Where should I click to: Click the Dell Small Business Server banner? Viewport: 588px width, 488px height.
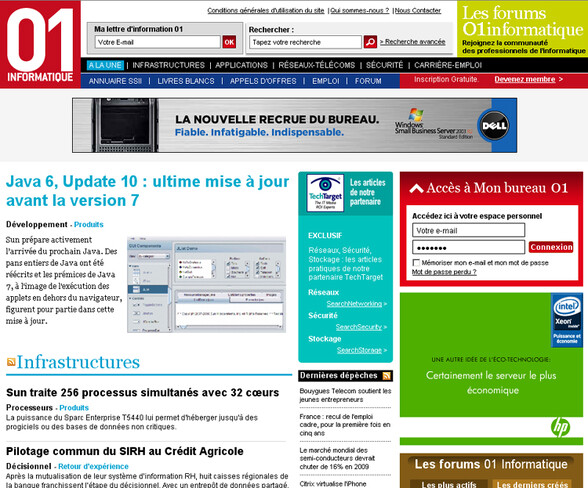click(294, 125)
